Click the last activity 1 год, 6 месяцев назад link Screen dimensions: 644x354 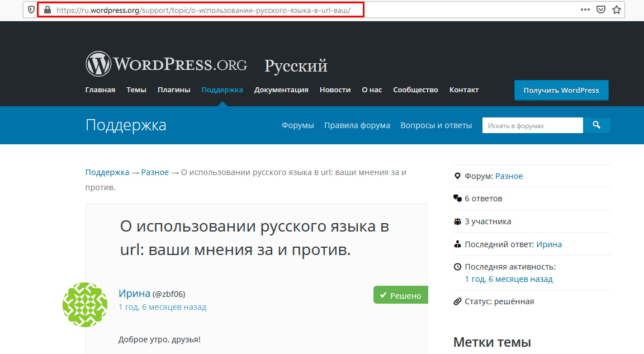508,279
